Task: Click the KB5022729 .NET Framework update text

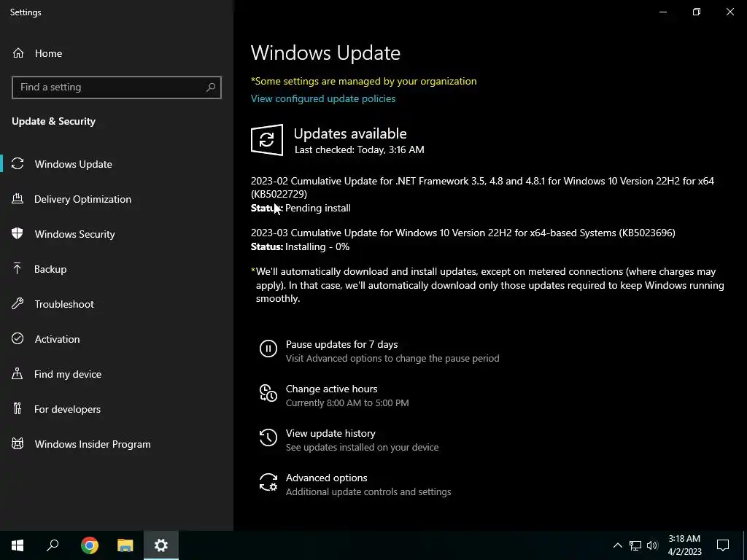Action: point(482,187)
